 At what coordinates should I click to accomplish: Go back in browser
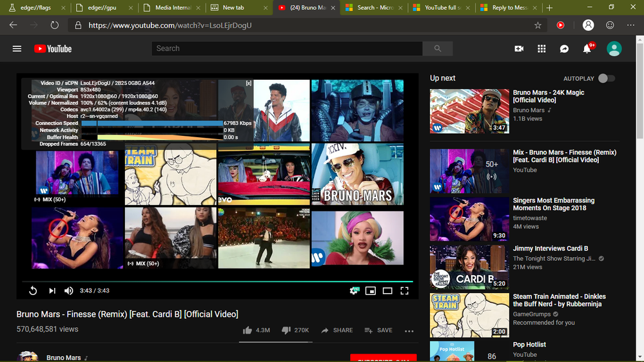[13, 25]
